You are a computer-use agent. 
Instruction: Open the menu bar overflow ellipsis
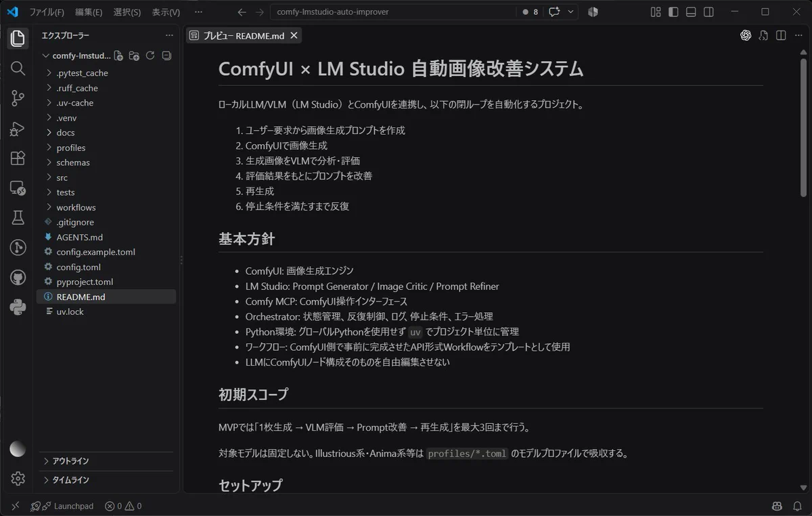pos(198,12)
